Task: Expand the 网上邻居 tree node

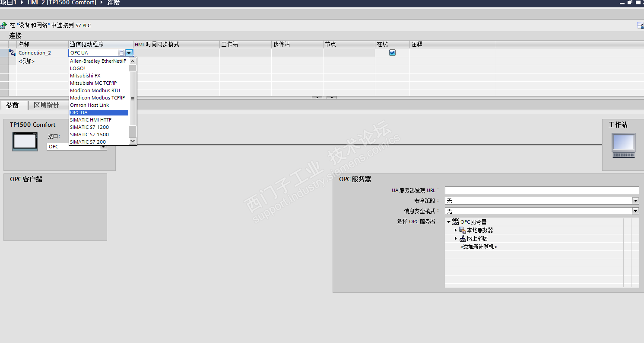Action: 456,238
